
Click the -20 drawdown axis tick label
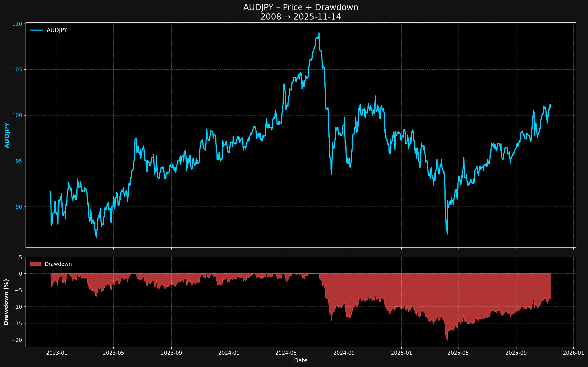pyautogui.click(x=17, y=340)
